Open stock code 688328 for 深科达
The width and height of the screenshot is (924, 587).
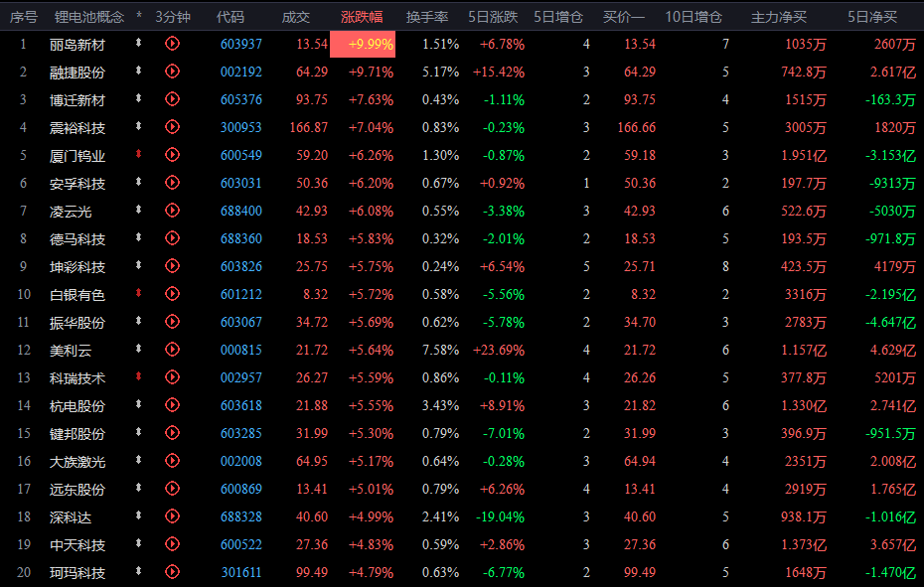[241, 516]
